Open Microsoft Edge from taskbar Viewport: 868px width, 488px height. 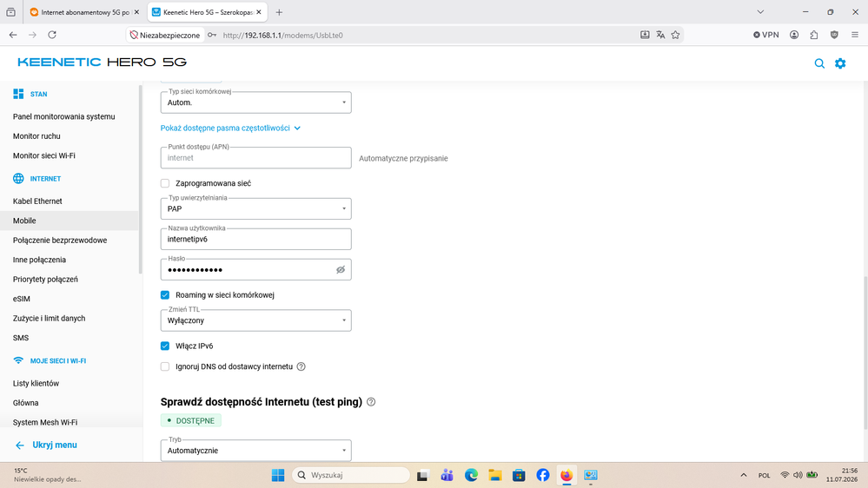(471, 475)
